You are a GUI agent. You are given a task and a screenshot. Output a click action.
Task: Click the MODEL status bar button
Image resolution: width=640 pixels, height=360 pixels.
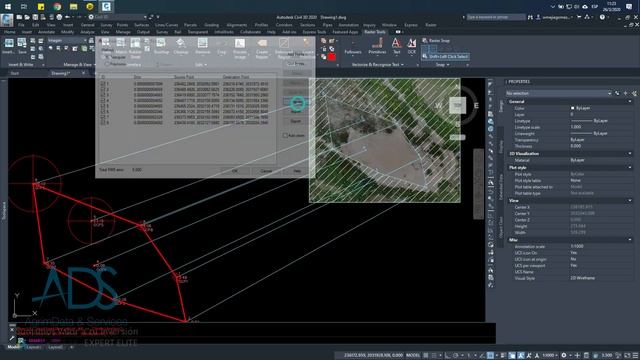click(413, 356)
